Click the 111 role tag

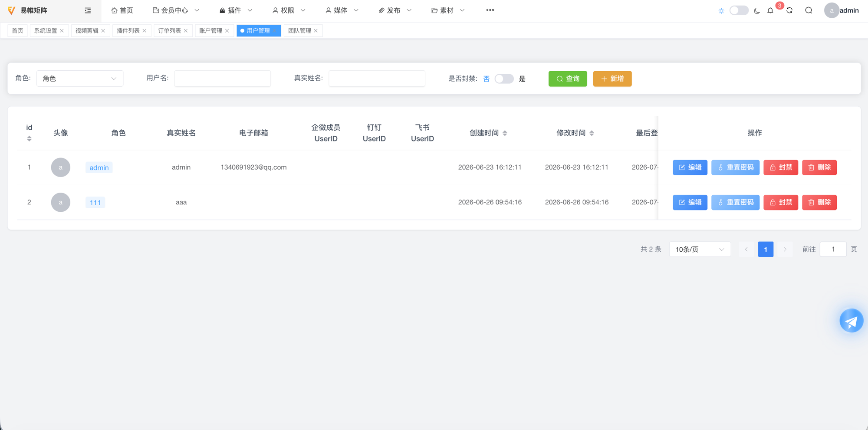pos(95,202)
